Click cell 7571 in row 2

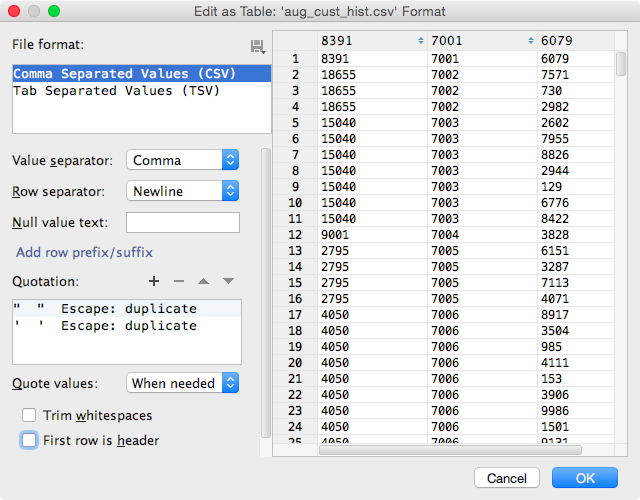pyautogui.click(x=576, y=75)
